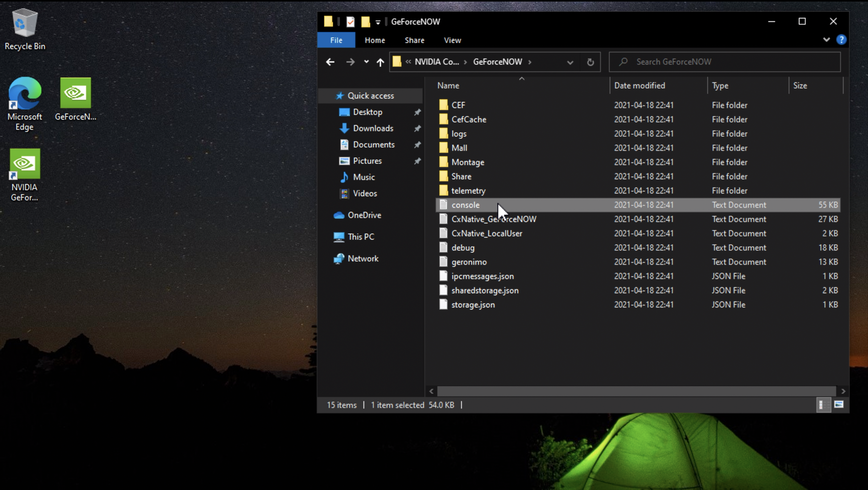Click the pin icon beside Downloads
This screenshot has width=868, height=490.
coord(417,128)
